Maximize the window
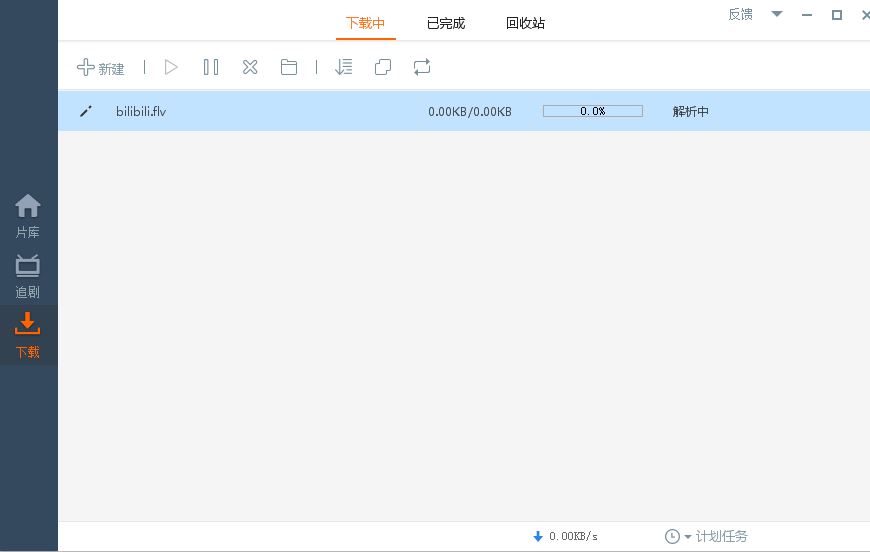Viewport: 870px width, 552px height. tap(837, 15)
